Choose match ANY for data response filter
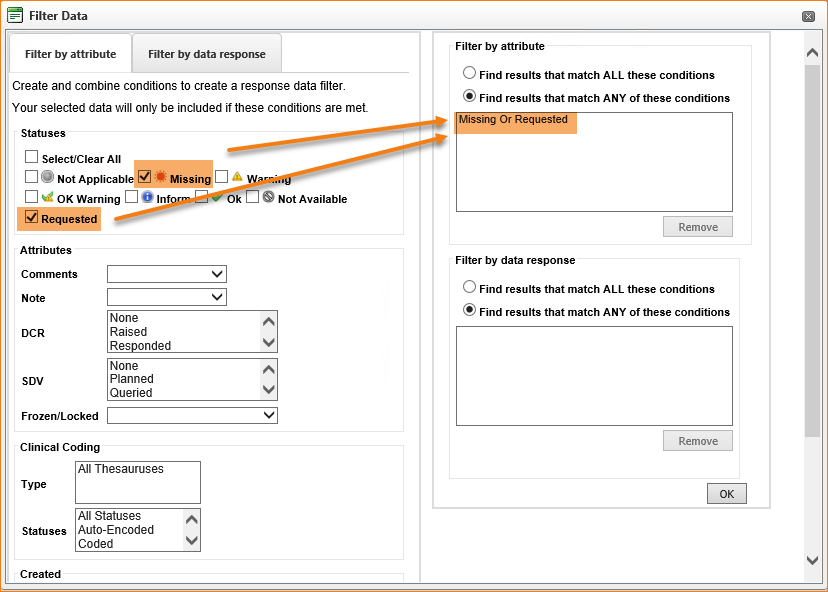Image resolution: width=828 pixels, height=592 pixels. (x=469, y=310)
